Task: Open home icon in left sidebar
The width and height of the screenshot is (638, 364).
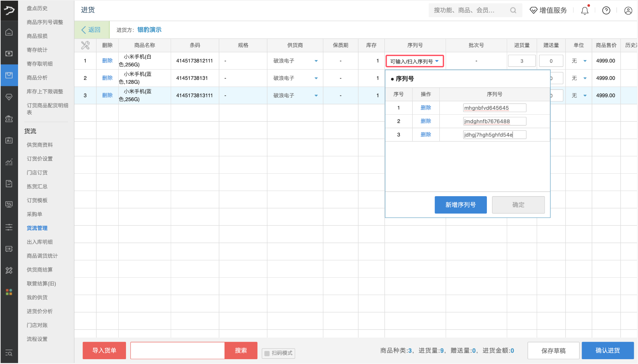Action: point(9,32)
